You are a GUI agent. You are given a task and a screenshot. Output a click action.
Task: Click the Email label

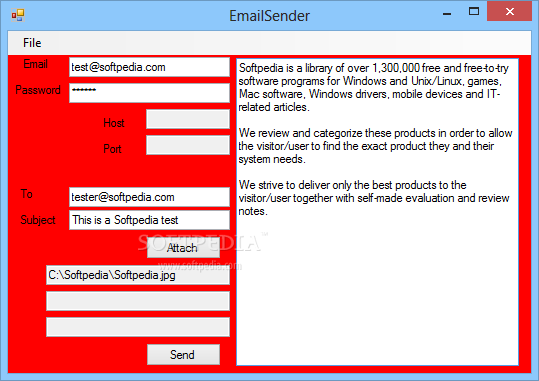pos(35,64)
